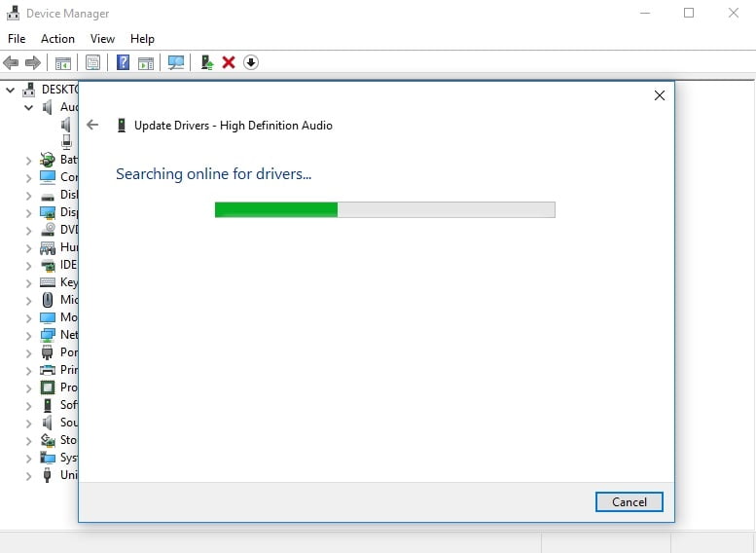Collapse the Audio inputs category chevron
The height and width of the screenshot is (553, 756).
coord(29,107)
